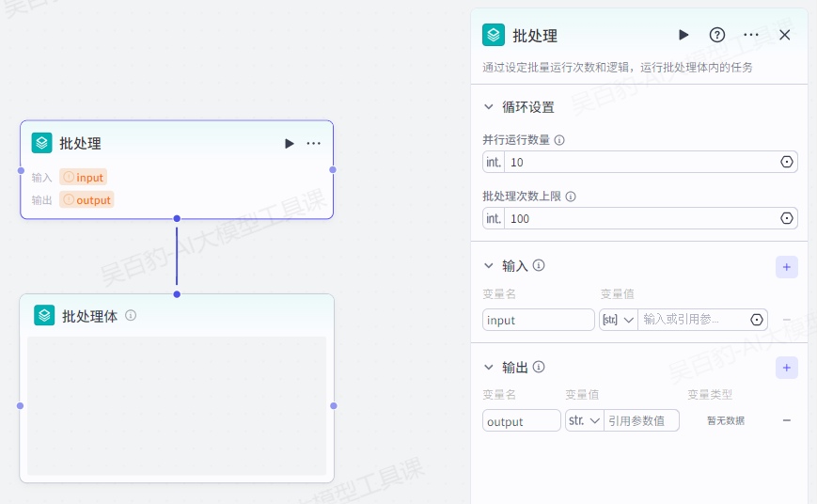
Task: Remove the input variable row
Action: (x=787, y=320)
